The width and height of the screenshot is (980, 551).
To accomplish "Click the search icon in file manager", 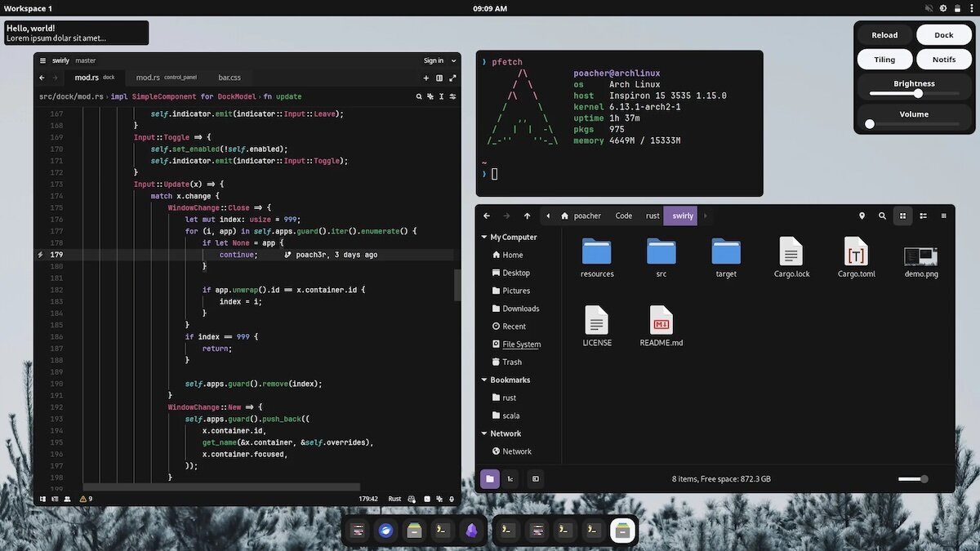I will pos(882,216).
